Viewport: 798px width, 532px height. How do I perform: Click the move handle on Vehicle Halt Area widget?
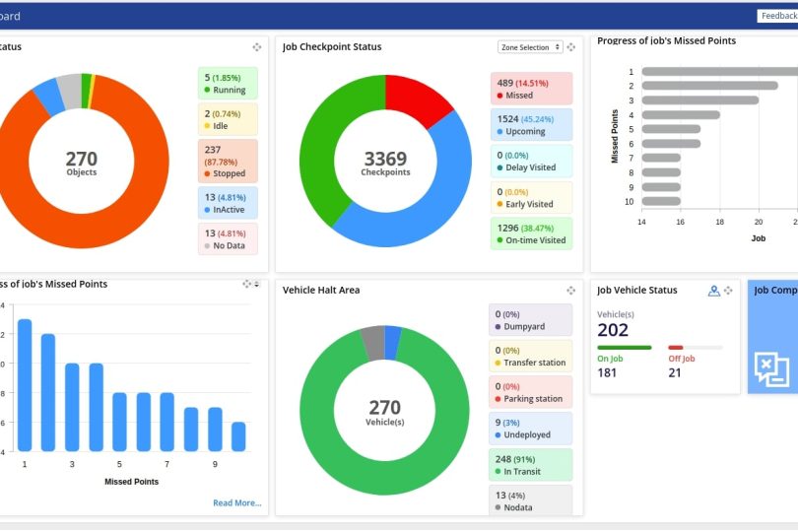(x=571, y=291)
